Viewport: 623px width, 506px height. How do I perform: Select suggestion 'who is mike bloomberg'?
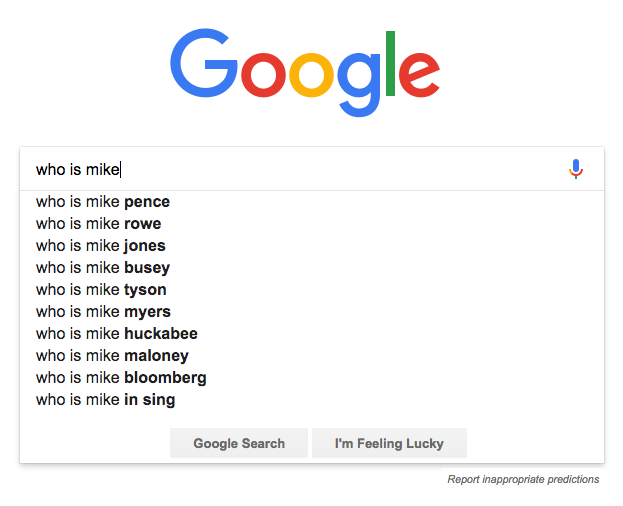(x=312, y=377)
